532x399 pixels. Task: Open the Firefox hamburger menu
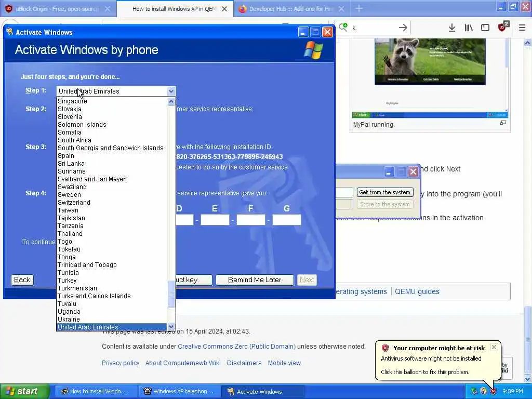tap(522, 28)
